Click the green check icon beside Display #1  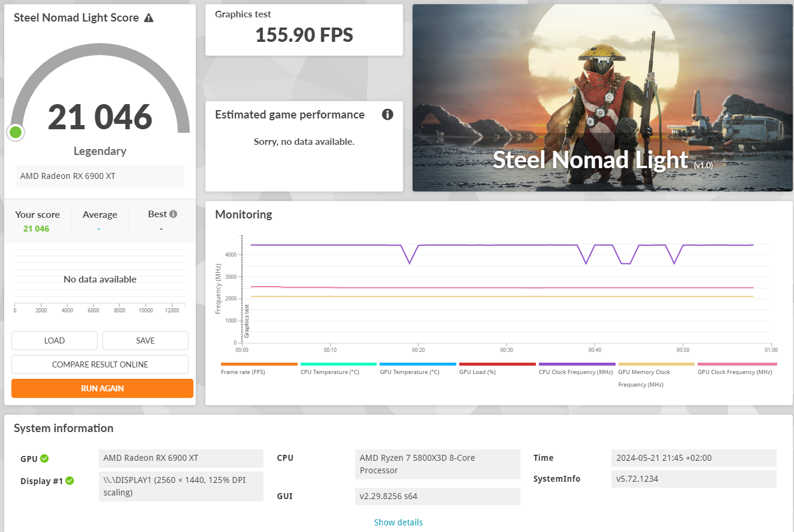[x=70, y=481]
